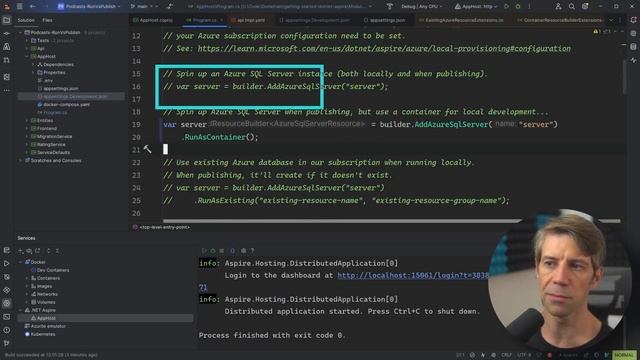
Task: Expand the Tests folder
Action: [27, 40]
